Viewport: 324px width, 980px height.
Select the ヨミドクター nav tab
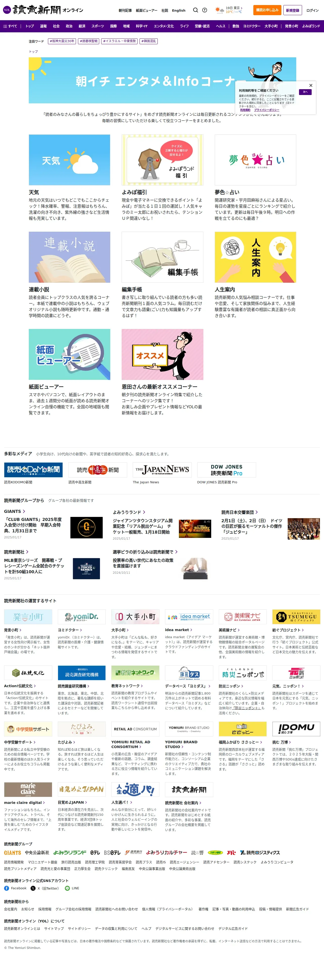pos(252,26)
